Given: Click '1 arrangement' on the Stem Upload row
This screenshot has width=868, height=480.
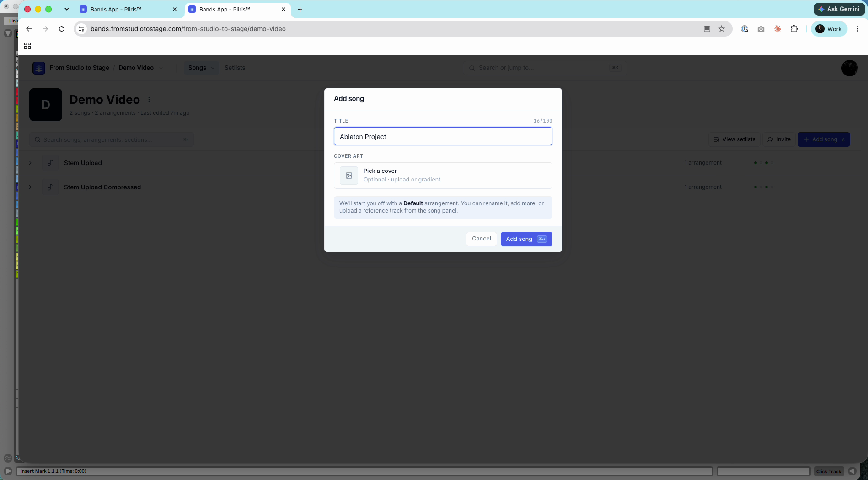Looking at the screenshot, I should click(x=703, y=163).
